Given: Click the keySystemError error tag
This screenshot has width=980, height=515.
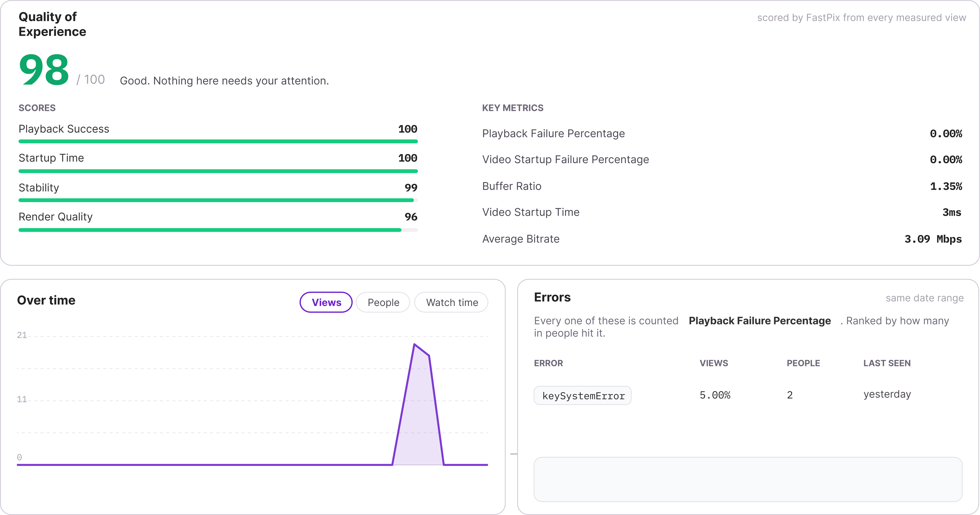Looking at the screenshot, I should (x=583, y=395).
